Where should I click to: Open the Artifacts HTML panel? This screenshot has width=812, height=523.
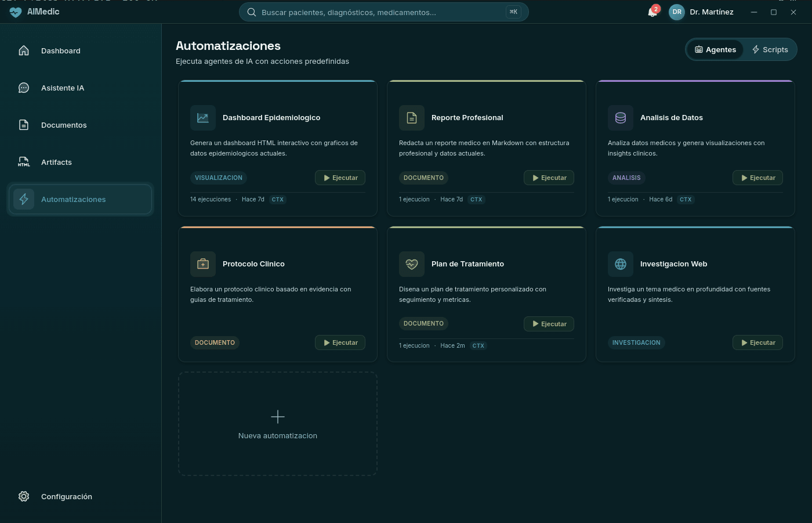tap(23, 162)
